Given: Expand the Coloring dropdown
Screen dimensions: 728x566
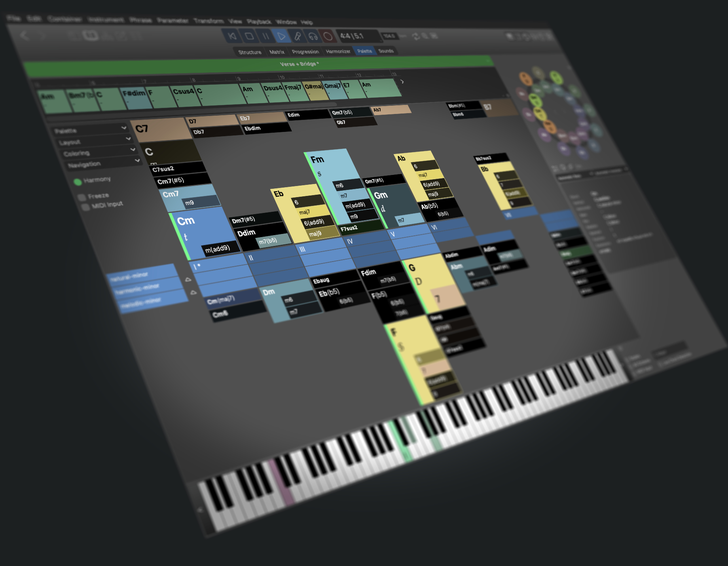Looking at the screenshot, I should tap(99, 152).
